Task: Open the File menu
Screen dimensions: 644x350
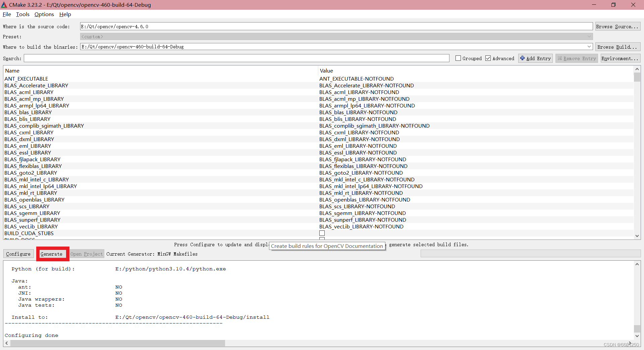Action: 7,14
